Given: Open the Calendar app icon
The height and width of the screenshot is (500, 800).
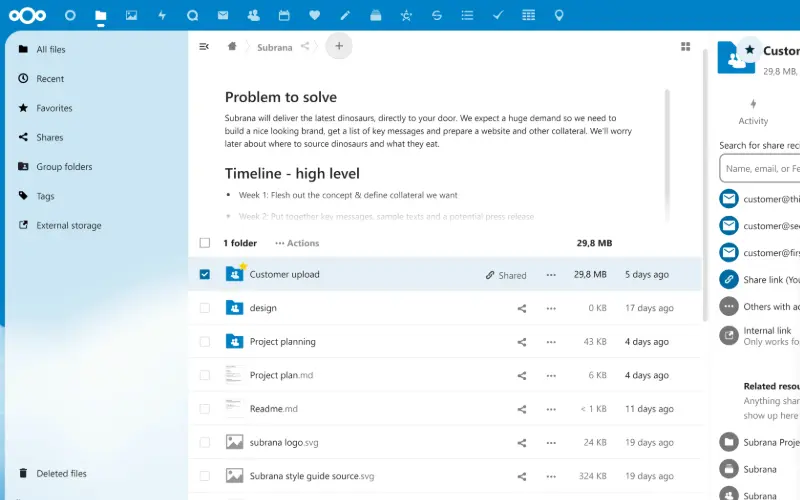Looking at the screenshot, I should 284,15.
